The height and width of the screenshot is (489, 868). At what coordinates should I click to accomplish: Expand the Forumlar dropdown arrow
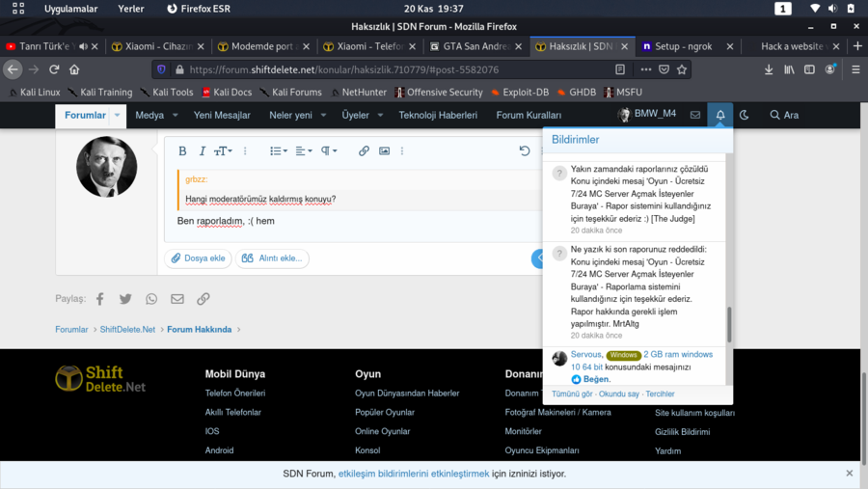tap(118, 115)
